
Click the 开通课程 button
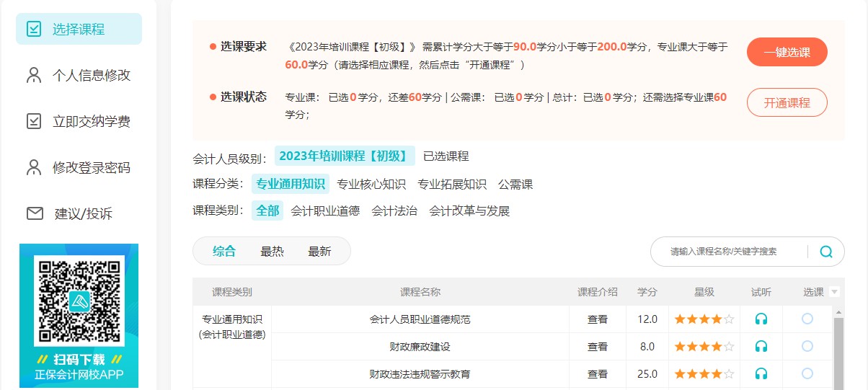point(787,102)
